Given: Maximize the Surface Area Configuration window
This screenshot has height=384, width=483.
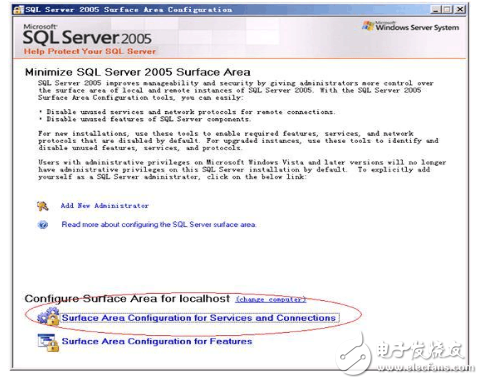Looking at the screenshot, I should coord(448,9).
